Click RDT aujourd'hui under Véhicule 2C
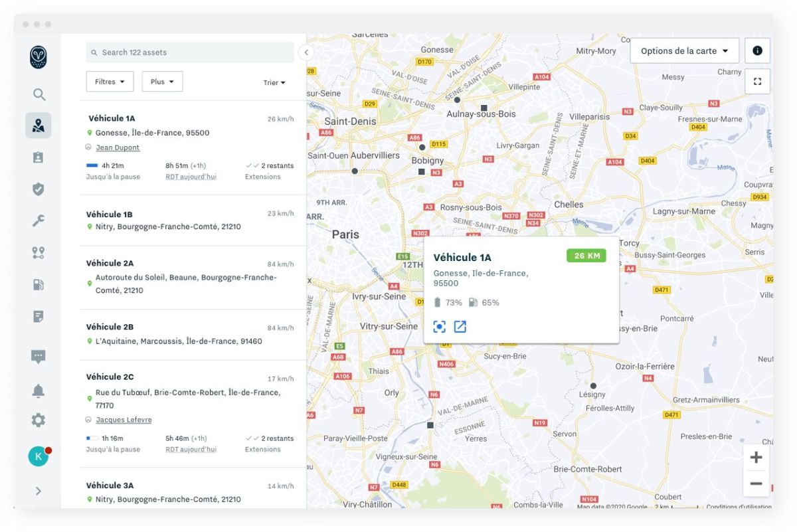The image size is (797, 532). pos(191,449)
